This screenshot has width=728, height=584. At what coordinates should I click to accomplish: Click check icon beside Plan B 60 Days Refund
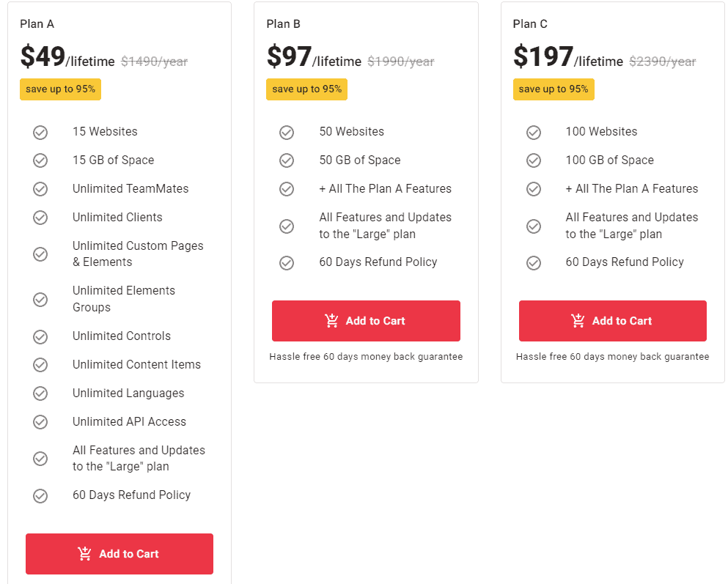[287, 262]
